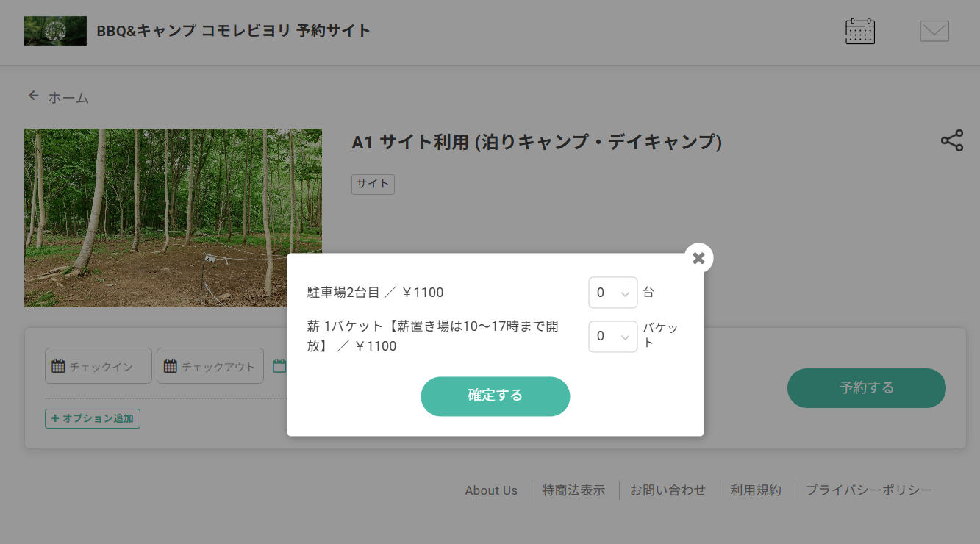Open the 特商法表示 footer link
The height and width of the screenshot is (544, 980).
click(x=573, y=490)
